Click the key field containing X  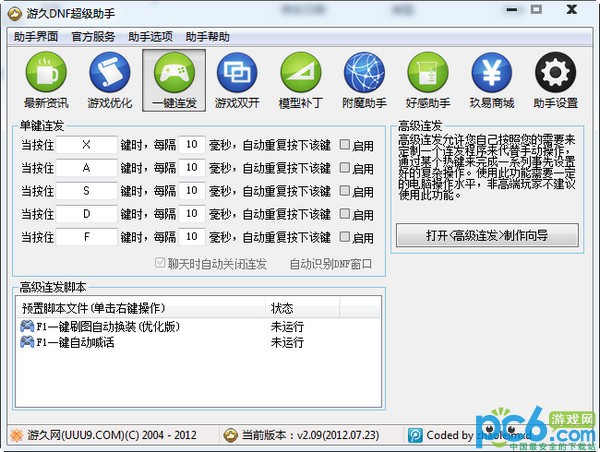(86, 145)
